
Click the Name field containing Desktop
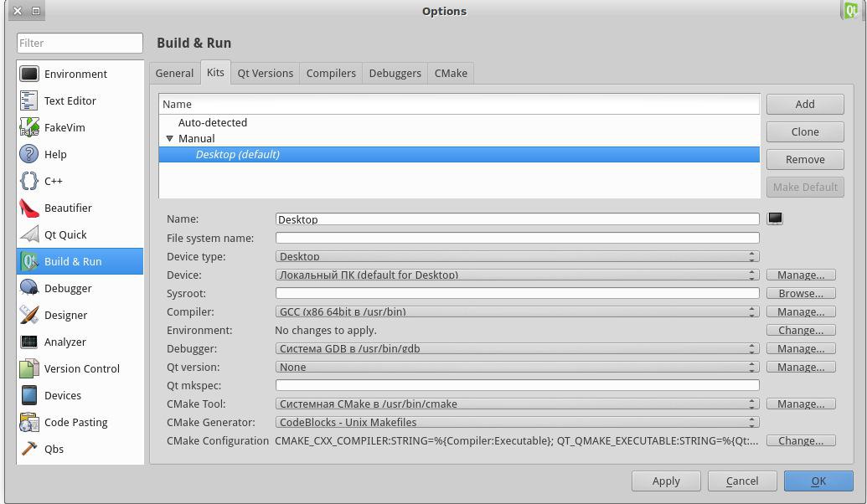[x=517, y=219]
